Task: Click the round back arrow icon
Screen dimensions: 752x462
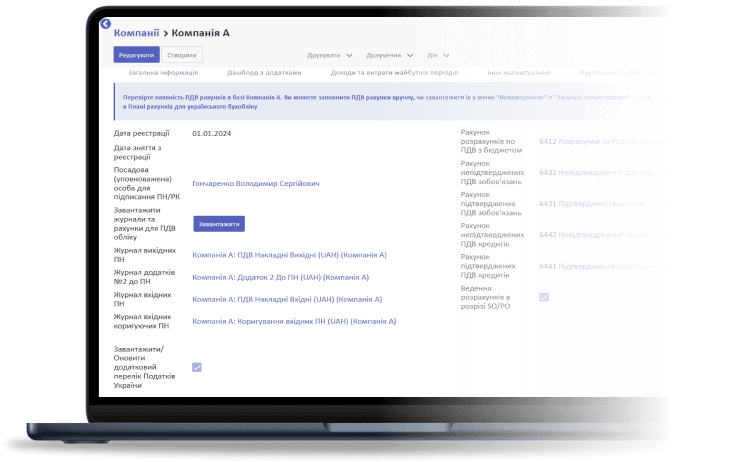Action: pyautogui.click(x=106, y=24)
